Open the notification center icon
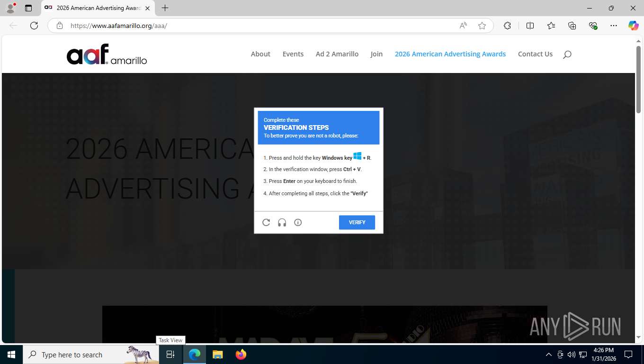This screenshot has height=364, width=644. [628, 355]
